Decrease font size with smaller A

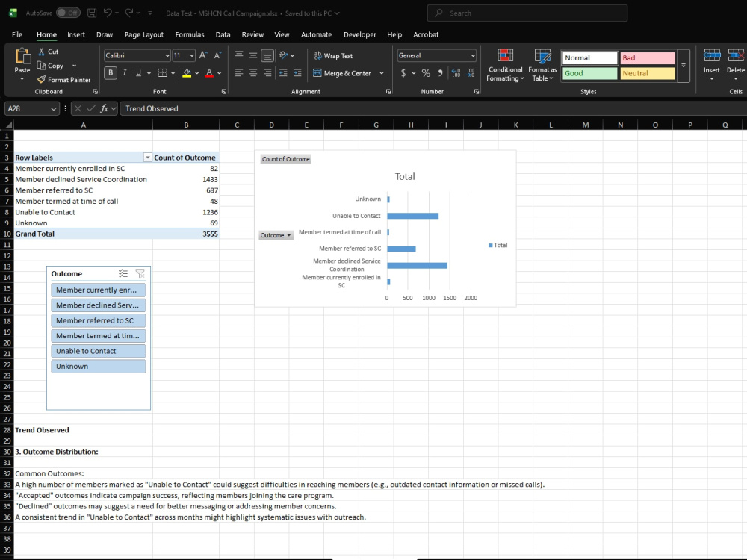(217, 55)
